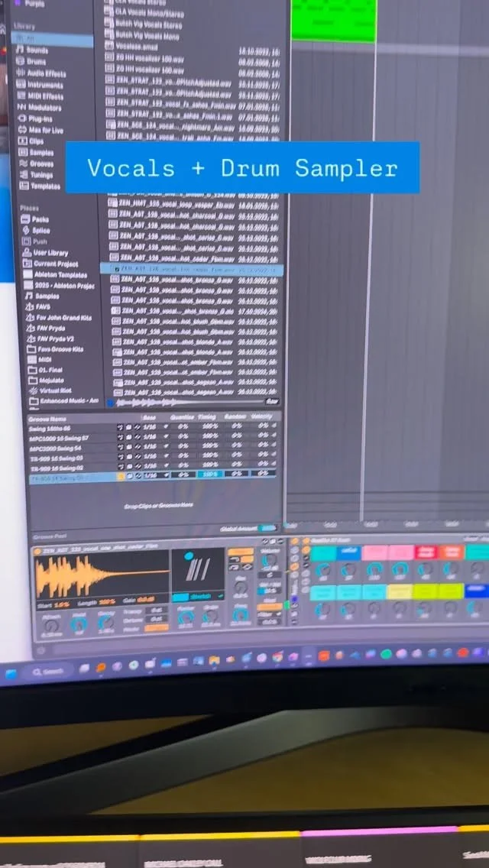Open the Drums category icon in Library
The width and height of the screenshot is (489, 868).
click(21, 61)
